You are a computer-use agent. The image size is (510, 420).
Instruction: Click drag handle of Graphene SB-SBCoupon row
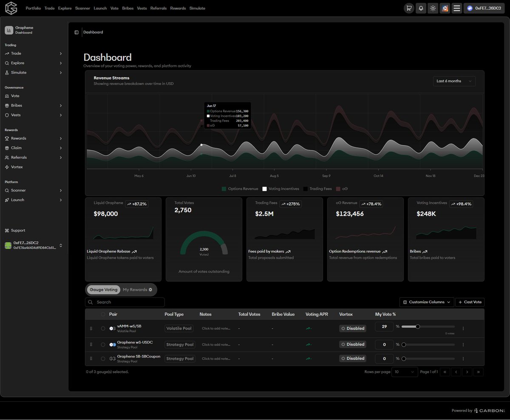coord(91,358)
